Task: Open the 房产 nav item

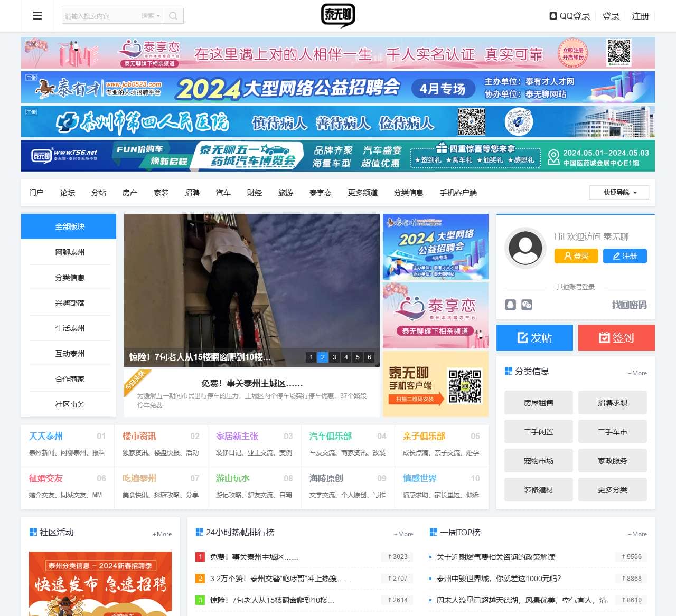Action: click(130, 193)
